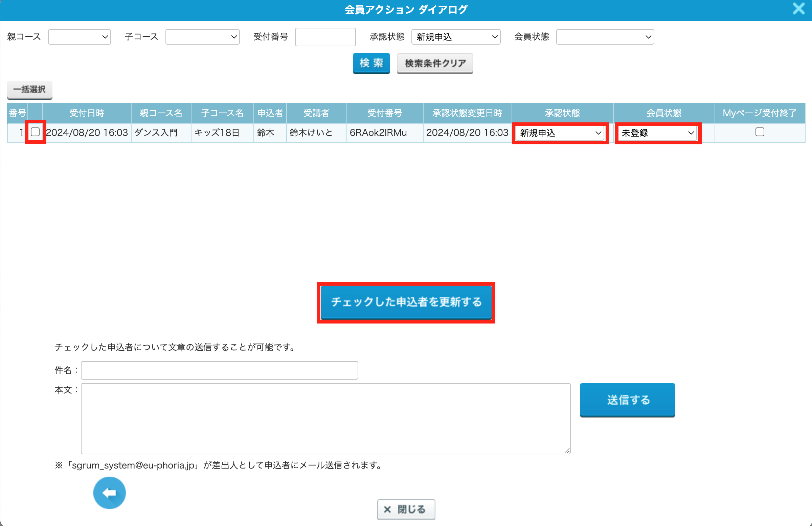Open the 承認状態 filter dropdown

(456, 37)
